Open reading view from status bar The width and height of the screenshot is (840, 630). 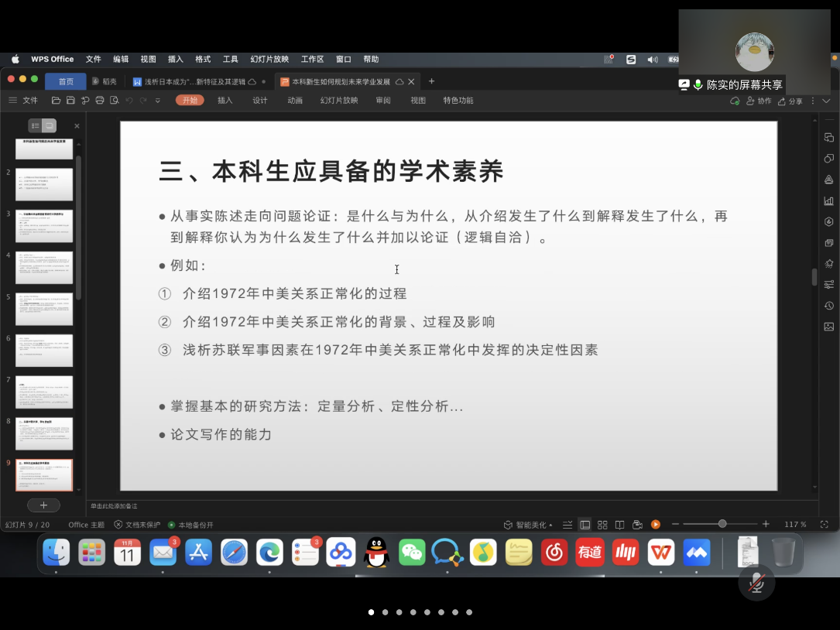tap(619, 525)
